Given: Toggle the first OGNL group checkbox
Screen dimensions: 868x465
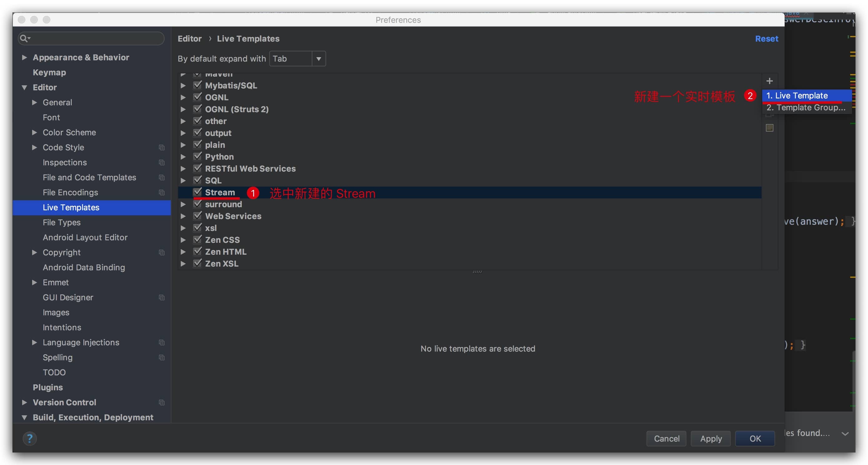Looking at the screenshot, I should click(x=197, y=97).
